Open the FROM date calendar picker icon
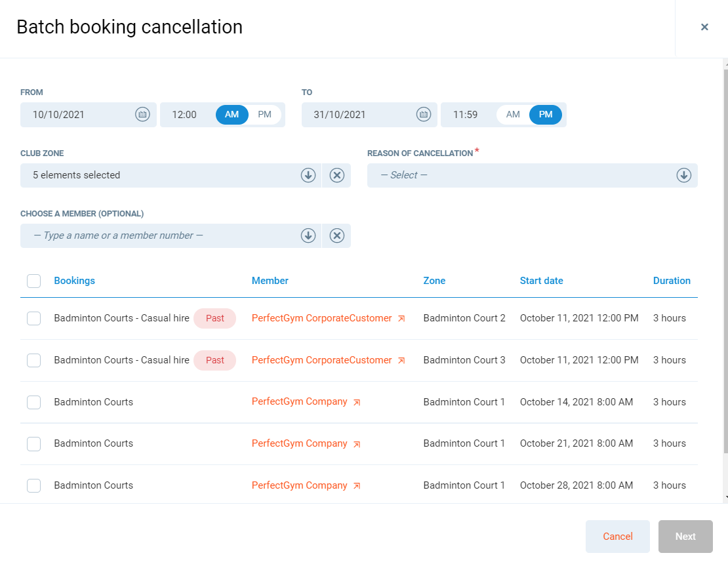The width and height of the screenshot is (728, 570). (x=142, y=115)
